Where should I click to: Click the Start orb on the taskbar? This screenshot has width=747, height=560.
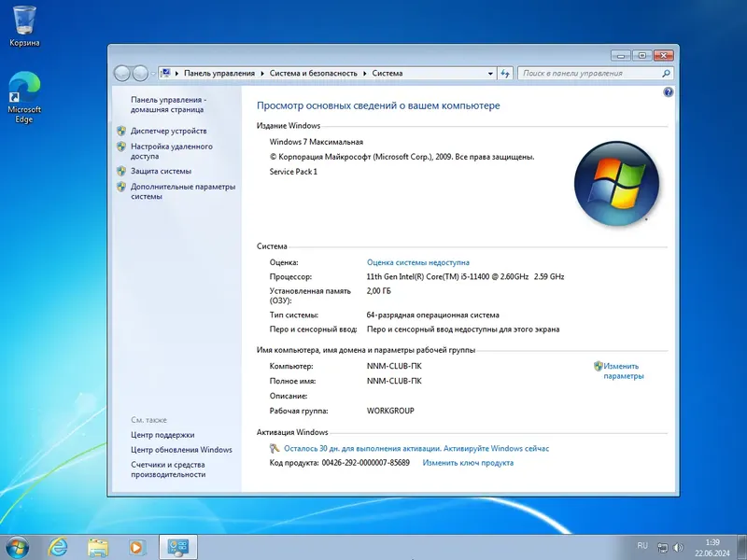pyautogui.click(x=17, y=549)
